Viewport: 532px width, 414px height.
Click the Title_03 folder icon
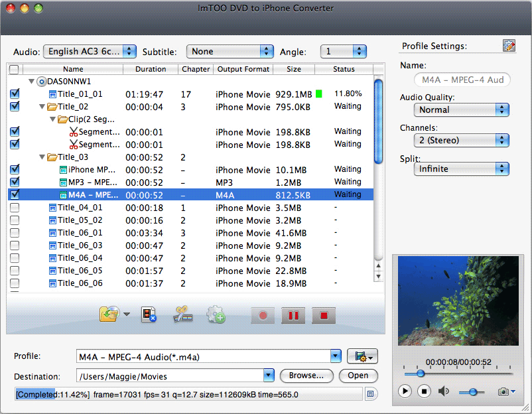[52, 157]
